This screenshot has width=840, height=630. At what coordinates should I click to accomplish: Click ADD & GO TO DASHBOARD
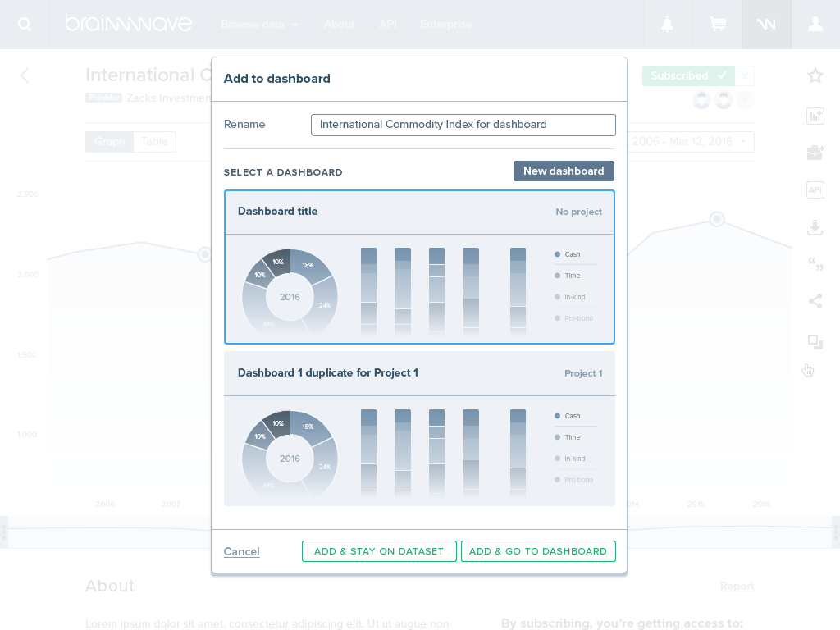538,551
